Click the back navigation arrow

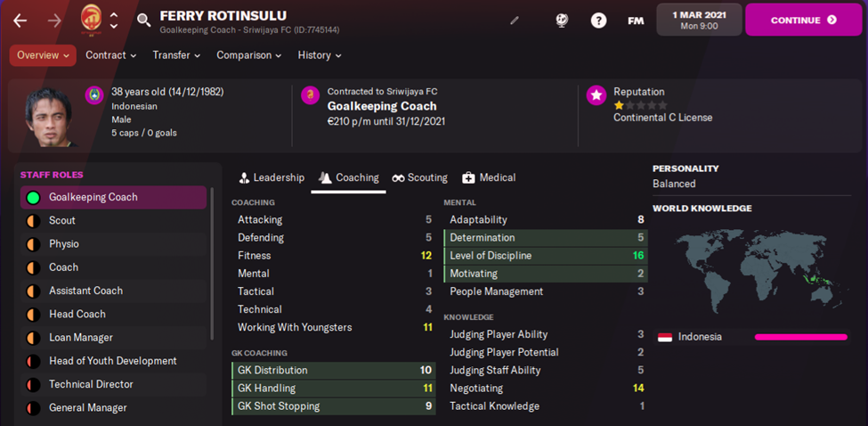20,20
